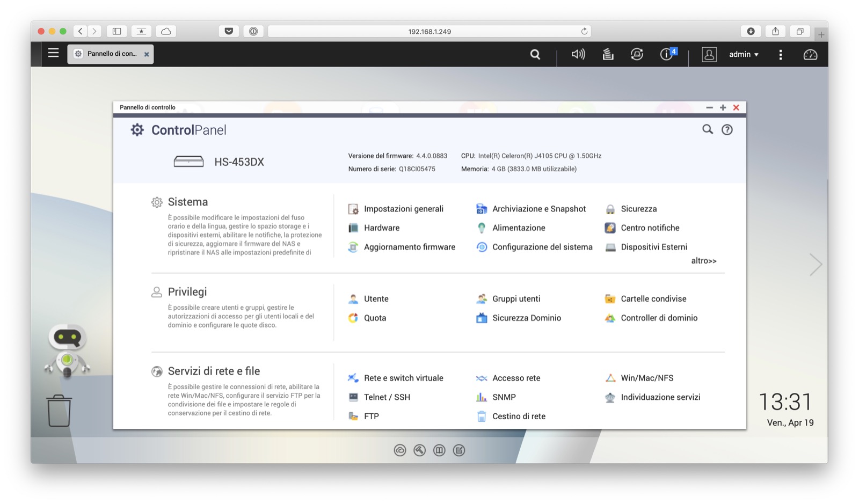Open Accesso rete

tap(508, 378)
